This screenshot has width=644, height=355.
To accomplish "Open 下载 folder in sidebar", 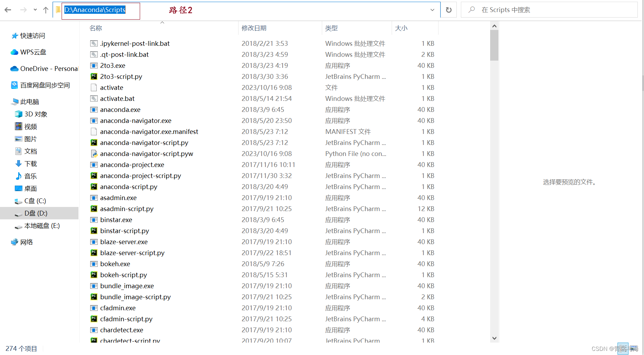I will (26, 164).
